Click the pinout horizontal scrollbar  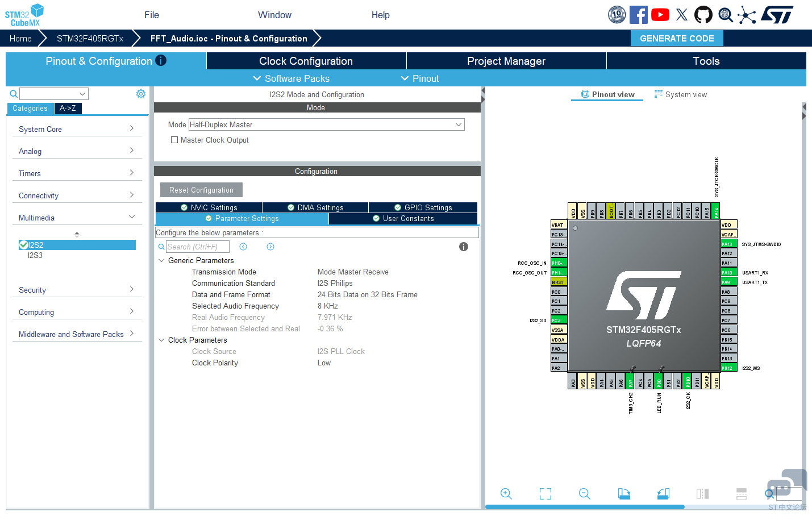585,507
